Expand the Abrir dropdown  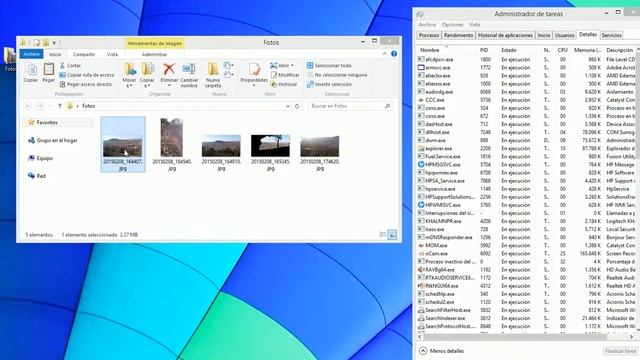coord(282,65)
